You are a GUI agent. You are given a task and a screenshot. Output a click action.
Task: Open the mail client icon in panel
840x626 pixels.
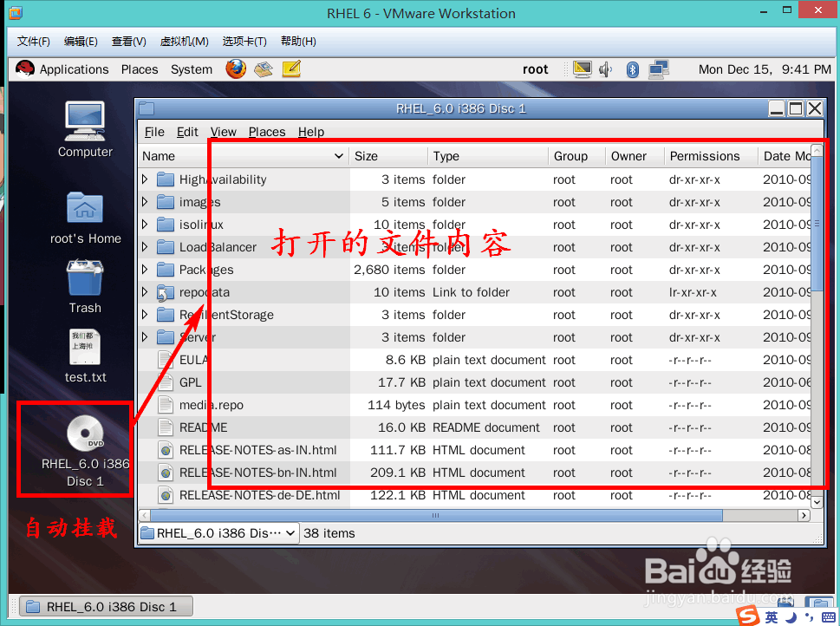(263, 69)
